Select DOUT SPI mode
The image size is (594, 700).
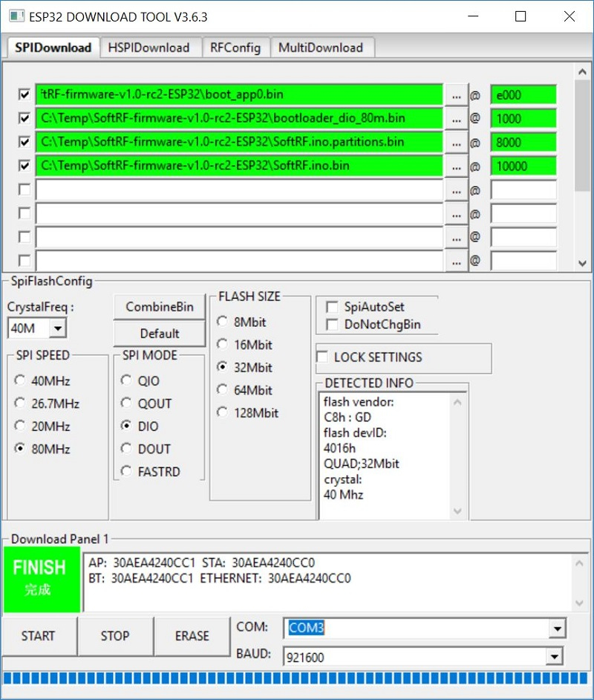point(126,448)
